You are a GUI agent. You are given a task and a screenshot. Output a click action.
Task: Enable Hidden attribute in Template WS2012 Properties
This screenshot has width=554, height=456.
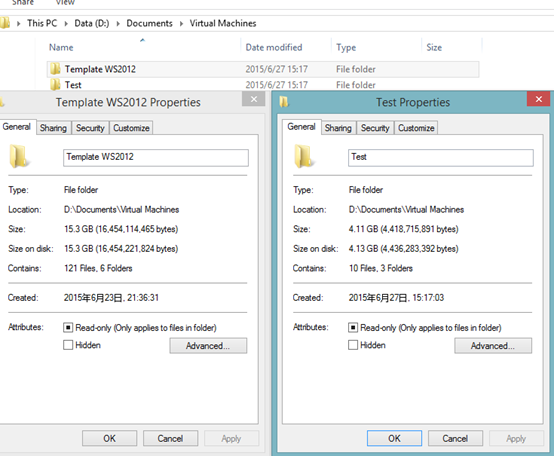coord(68,345)
